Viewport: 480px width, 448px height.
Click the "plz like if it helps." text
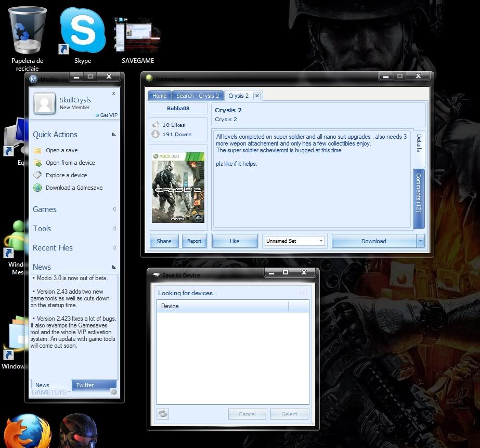tap(237, 164)
